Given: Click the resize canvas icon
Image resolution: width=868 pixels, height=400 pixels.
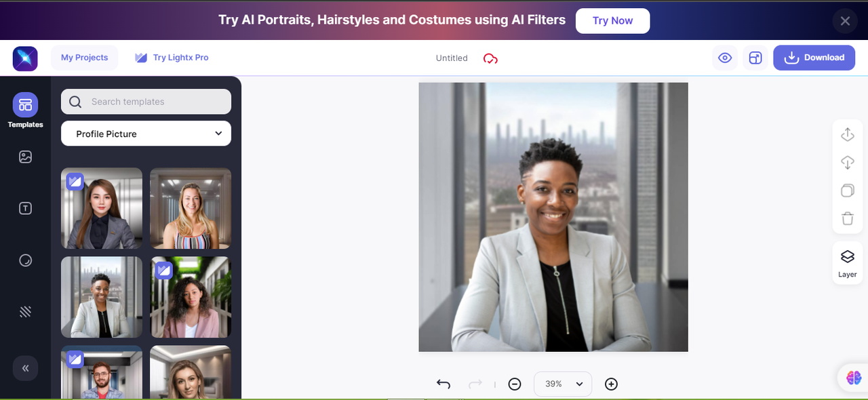Looking at the screenshot, I should pos(755,58).
